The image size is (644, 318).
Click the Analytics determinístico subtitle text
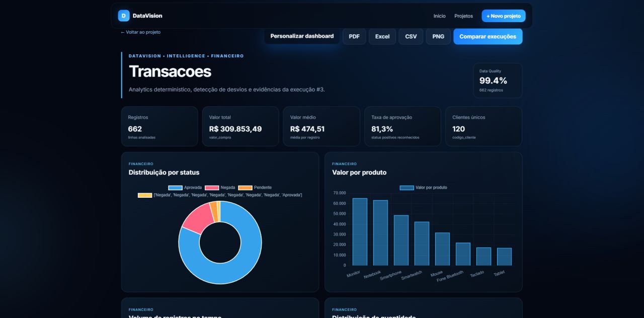(x=227, y=90)
